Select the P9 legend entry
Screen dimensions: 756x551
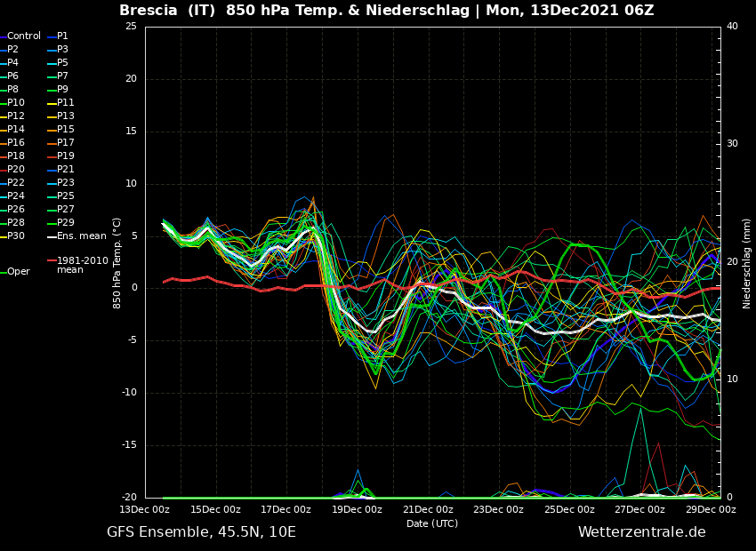(x=58, y=89)
